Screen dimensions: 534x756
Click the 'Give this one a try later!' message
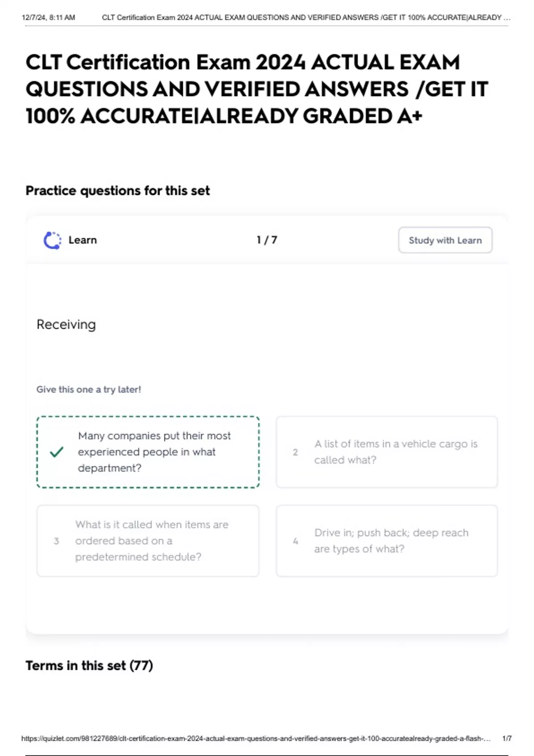pos(89,390)
